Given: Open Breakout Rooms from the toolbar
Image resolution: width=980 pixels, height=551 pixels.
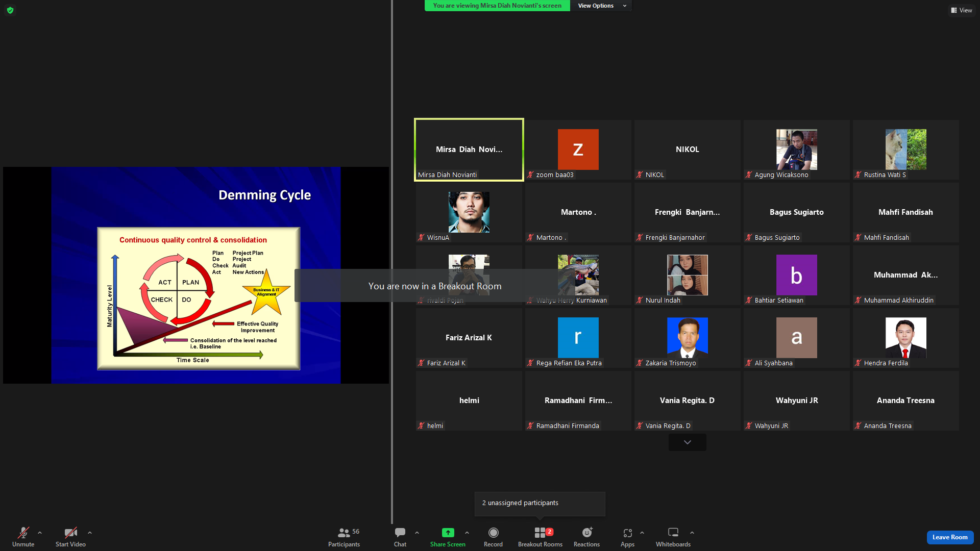Looking at the screenshot, I should pyautogui.click(x=540, y=537).
